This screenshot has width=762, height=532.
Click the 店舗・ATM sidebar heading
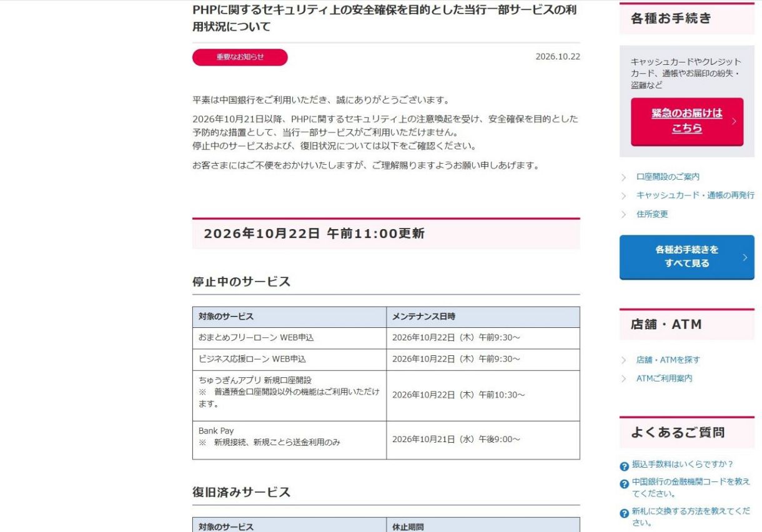point(687,325)
